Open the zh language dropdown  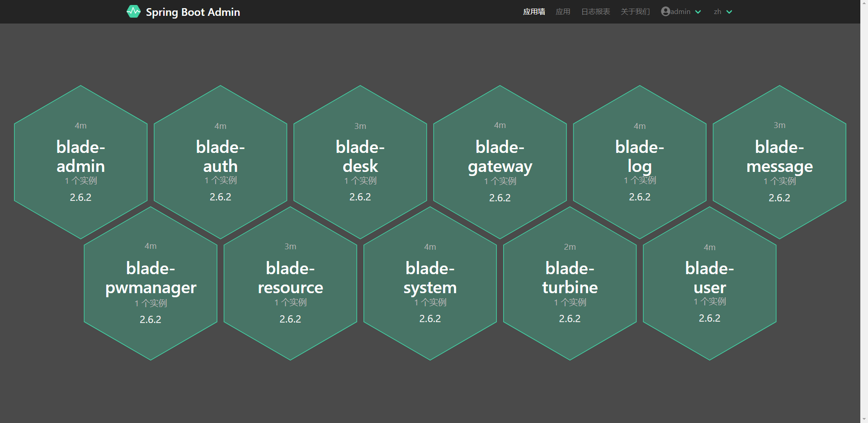[722, 12]
